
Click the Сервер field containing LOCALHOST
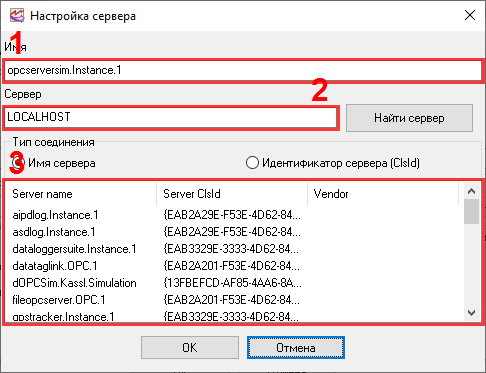click(x=171, y=117)
